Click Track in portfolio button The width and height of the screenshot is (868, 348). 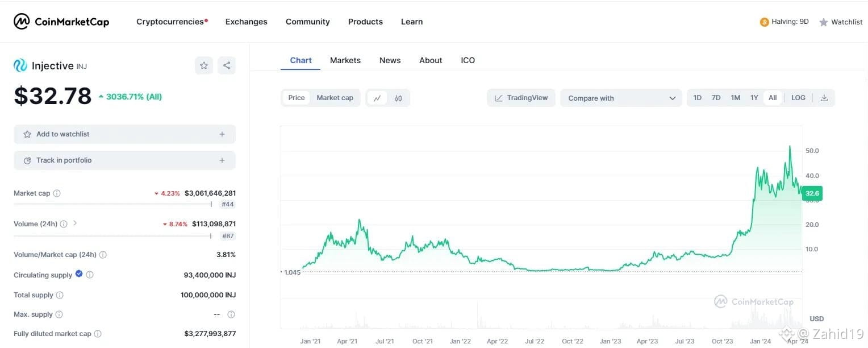pos(124,160)
